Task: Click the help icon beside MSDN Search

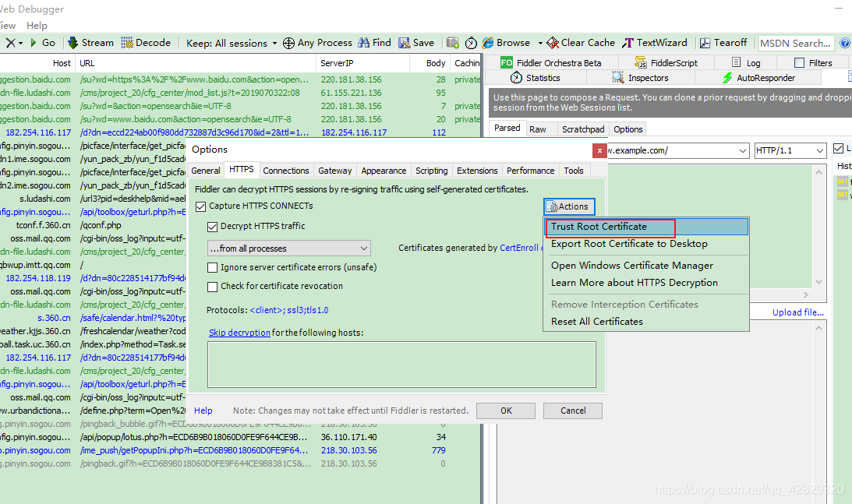Action: [845, 43]
